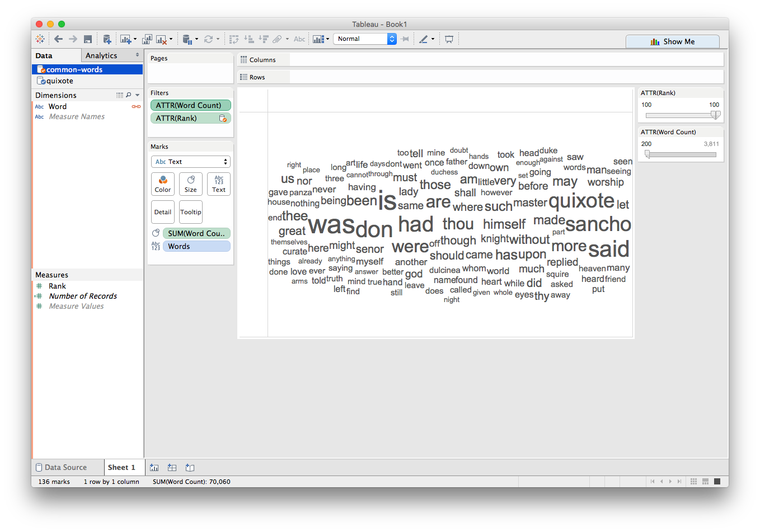
Task: Open the highlight dropdown arrow
Action: click(x=433, y=39)
